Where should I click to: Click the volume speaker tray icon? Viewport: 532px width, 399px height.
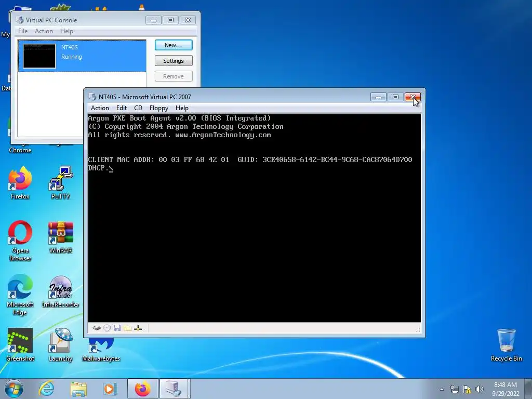[x=480, y=389]
